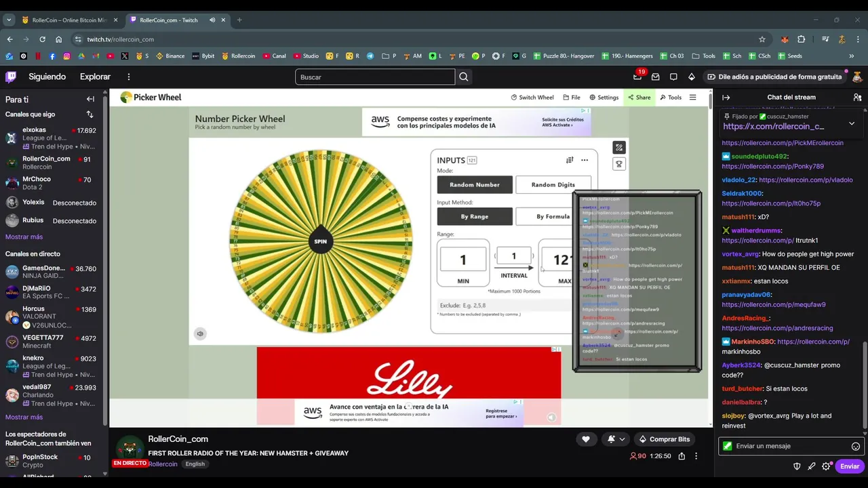
Task: Open browser extensions puzzle icon
Action: (x=801, y=39)
